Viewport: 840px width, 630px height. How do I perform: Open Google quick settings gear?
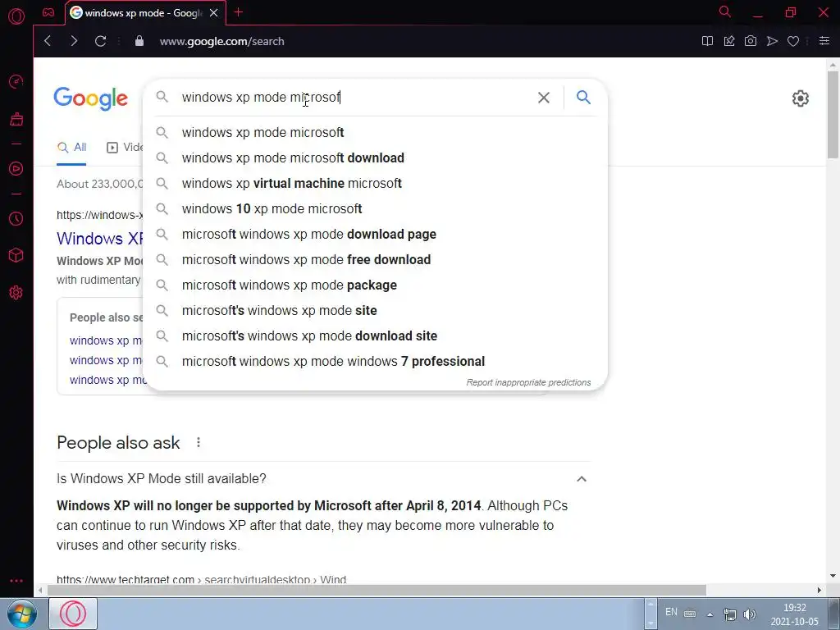[x=801, y=98]
